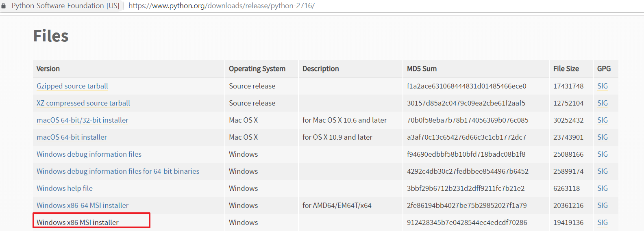The height and width of the screenshot is (231, 644).
Task: Open SIG link for macOS 64-bit installer
Action: coord(603,137)
